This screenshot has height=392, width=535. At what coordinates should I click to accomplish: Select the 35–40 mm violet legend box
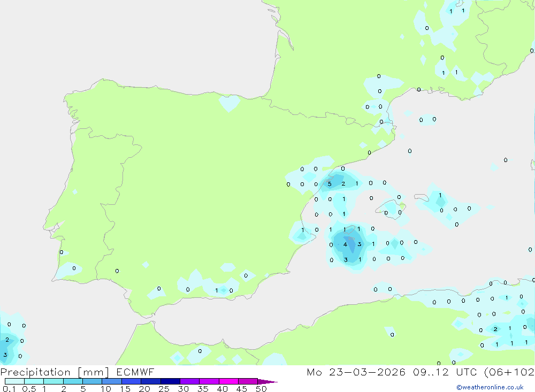209,381
